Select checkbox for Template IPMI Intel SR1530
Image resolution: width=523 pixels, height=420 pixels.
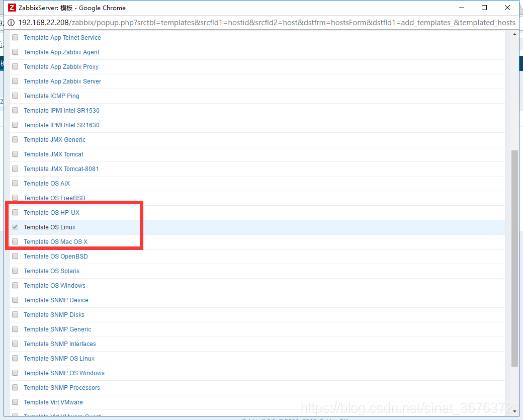[15, 111]
